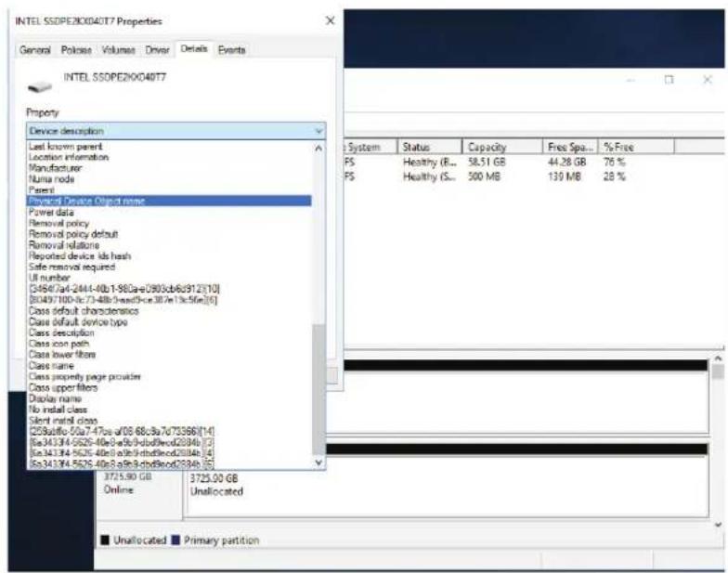Screen dimensions: 728x573
Task: Sort by Free Space column header
Action: (x=570, y=147)
